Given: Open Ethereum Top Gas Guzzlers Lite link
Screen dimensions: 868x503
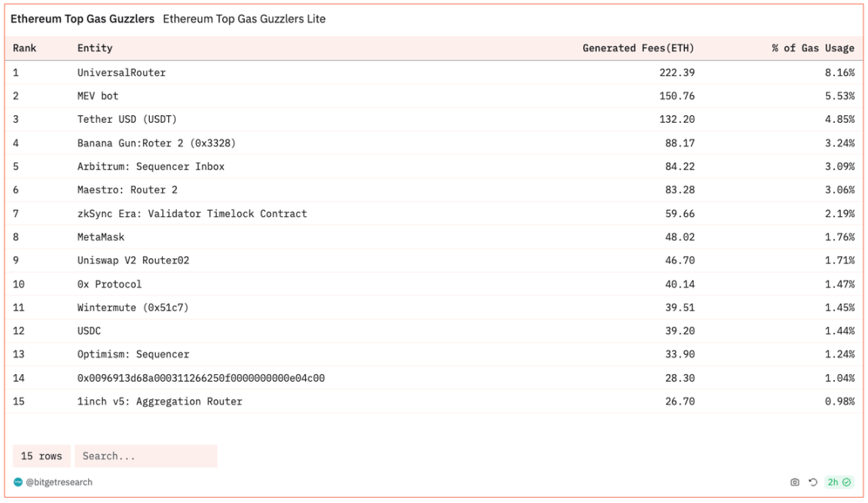Looking at the screenshot, I should click(244, 19).
